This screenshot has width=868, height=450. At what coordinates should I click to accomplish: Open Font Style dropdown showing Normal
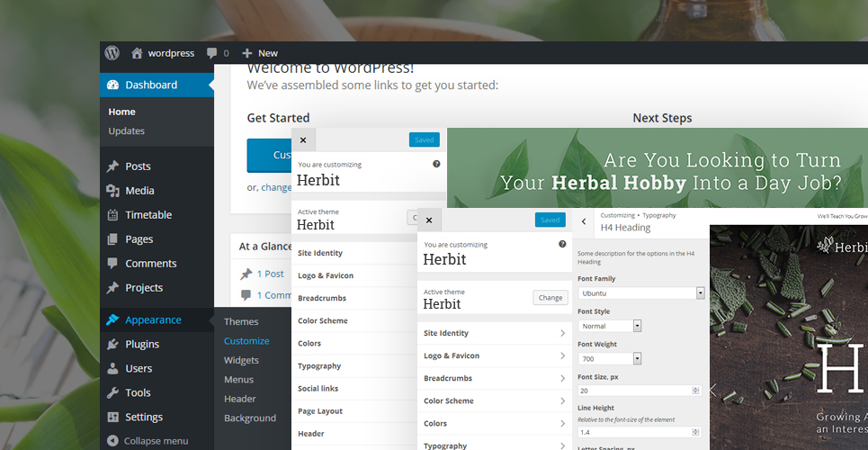tap(610, 326)
